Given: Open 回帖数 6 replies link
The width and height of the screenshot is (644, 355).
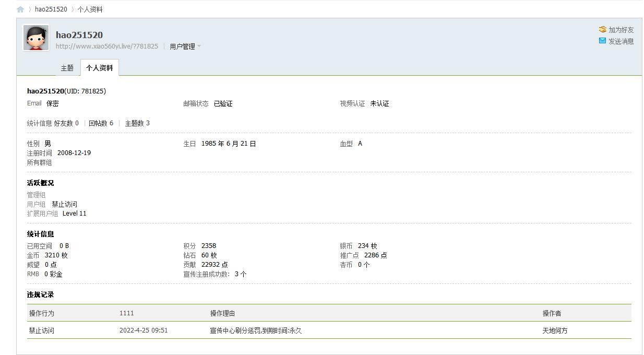Looking at the screenshot, I should (x=101, y=123).
